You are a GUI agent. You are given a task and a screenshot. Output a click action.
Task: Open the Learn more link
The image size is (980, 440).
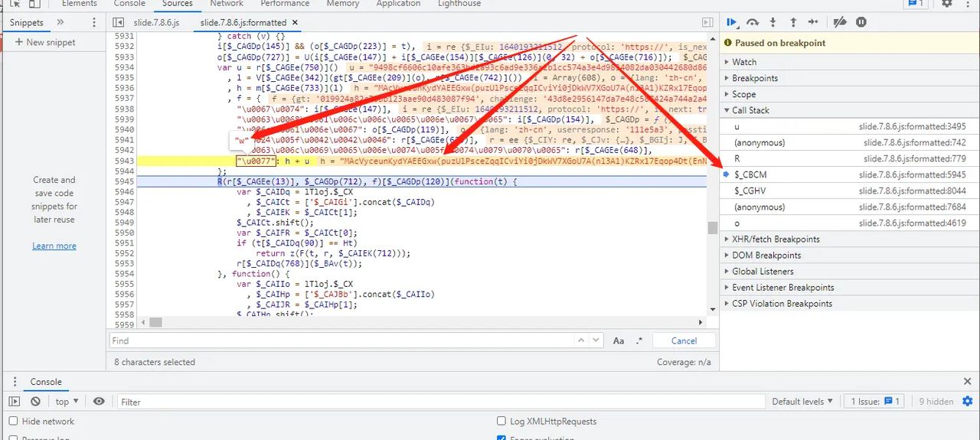pos(54,246)
